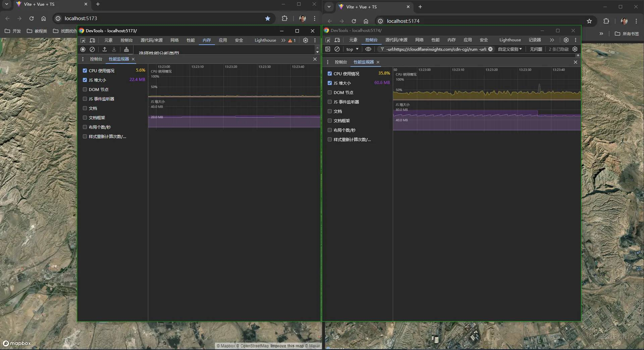
Task: Open drawer three-dot menu in left DevTools
Action: pos(83,59)
